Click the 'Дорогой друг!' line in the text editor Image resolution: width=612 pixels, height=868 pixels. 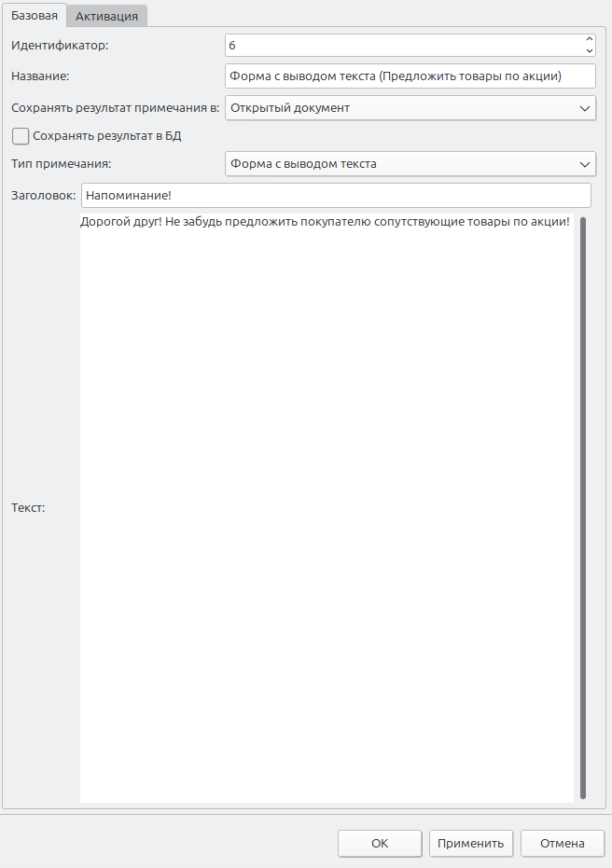pos(325,223)
